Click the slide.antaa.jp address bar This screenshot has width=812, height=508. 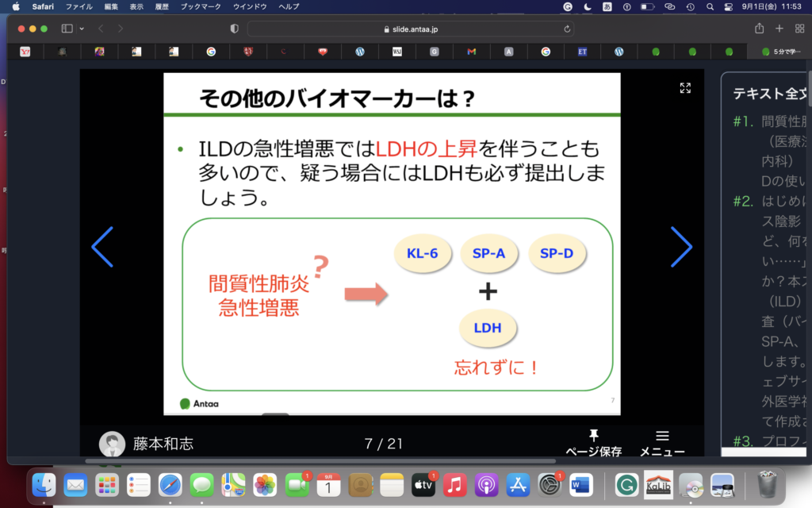click(410, 29)
